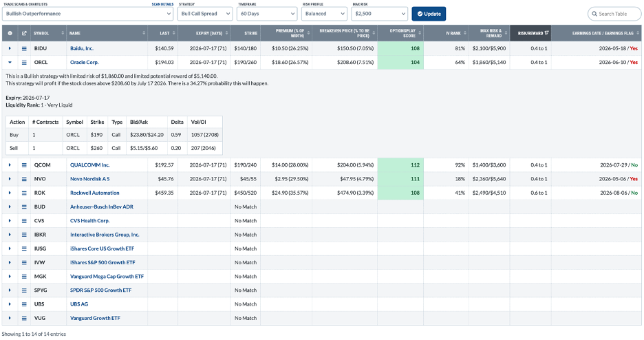Viewport: 644px width, 340px height.
Task: Open the Bullish Outperformance scan dropdown
Action: (88, 14)
